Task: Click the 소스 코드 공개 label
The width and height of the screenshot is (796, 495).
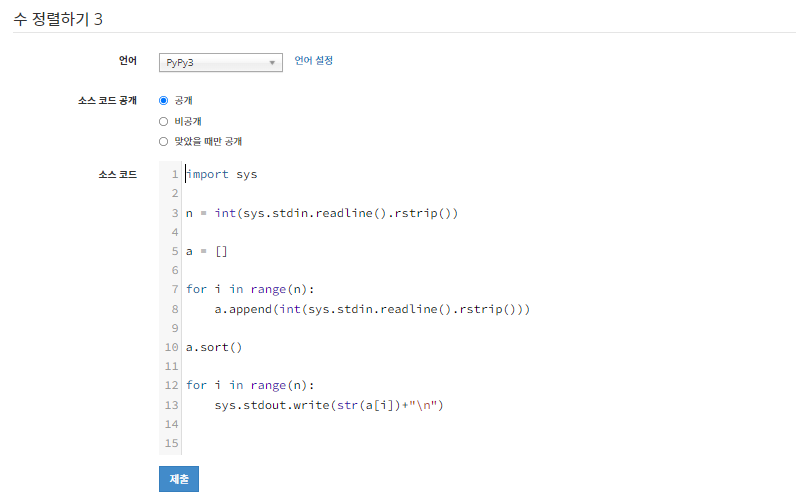Action: pyautogui.click(x=107, y=101)
